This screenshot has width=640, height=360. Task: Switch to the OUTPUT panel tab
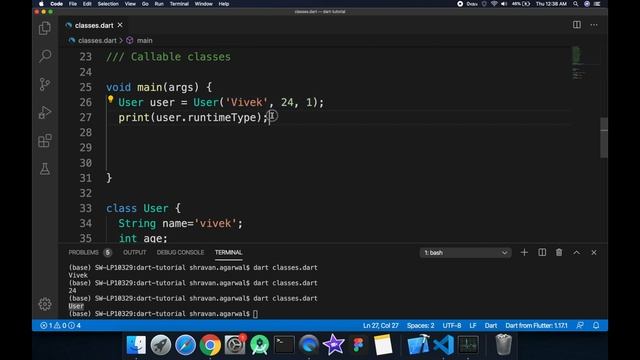coord(135,252)
